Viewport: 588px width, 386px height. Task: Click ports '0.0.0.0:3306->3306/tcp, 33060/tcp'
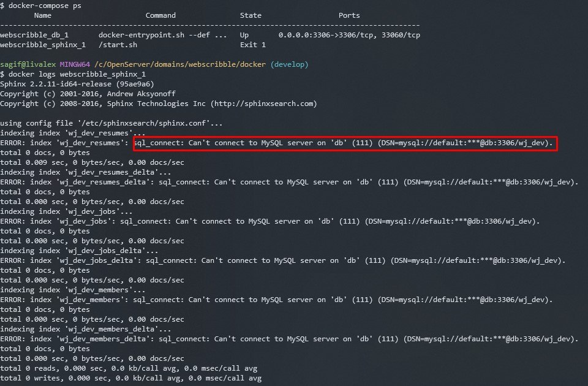[349, 35]
